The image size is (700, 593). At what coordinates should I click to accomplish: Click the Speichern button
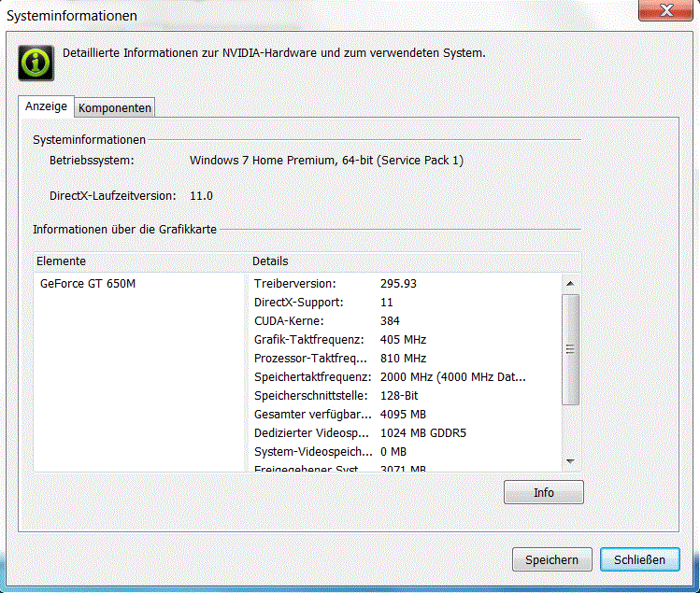click(x=551, y=559)
